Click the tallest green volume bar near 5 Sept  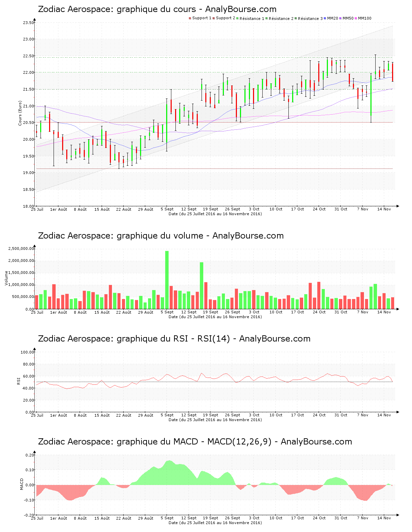coord(167,280)
